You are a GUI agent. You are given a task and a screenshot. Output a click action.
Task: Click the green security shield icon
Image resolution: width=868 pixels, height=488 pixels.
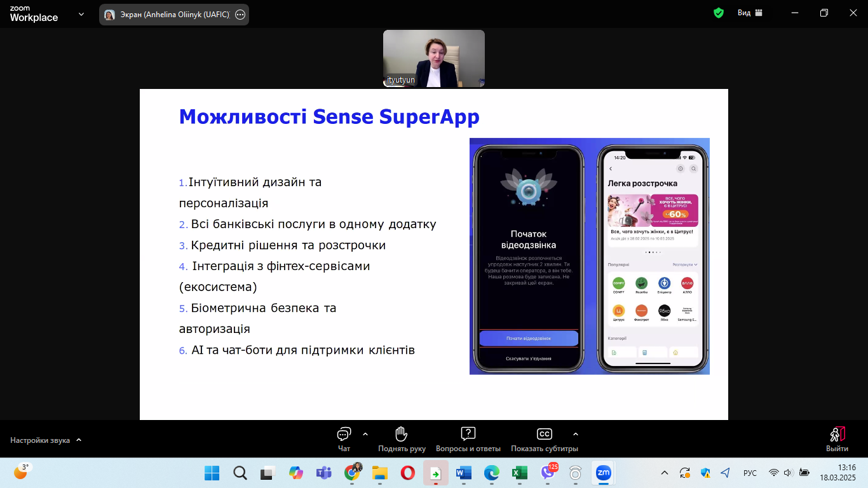coord(719,13)
